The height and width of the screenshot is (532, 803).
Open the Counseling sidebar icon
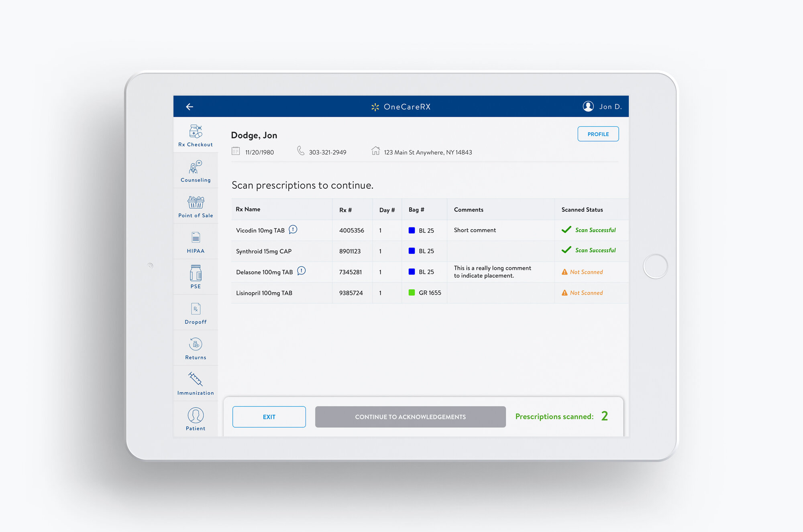coord(196,167)
